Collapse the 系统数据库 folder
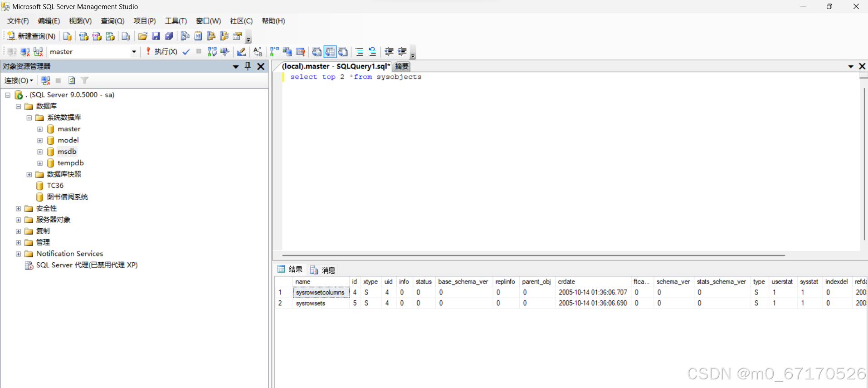The image size is (868, 388). pos(29,118)
